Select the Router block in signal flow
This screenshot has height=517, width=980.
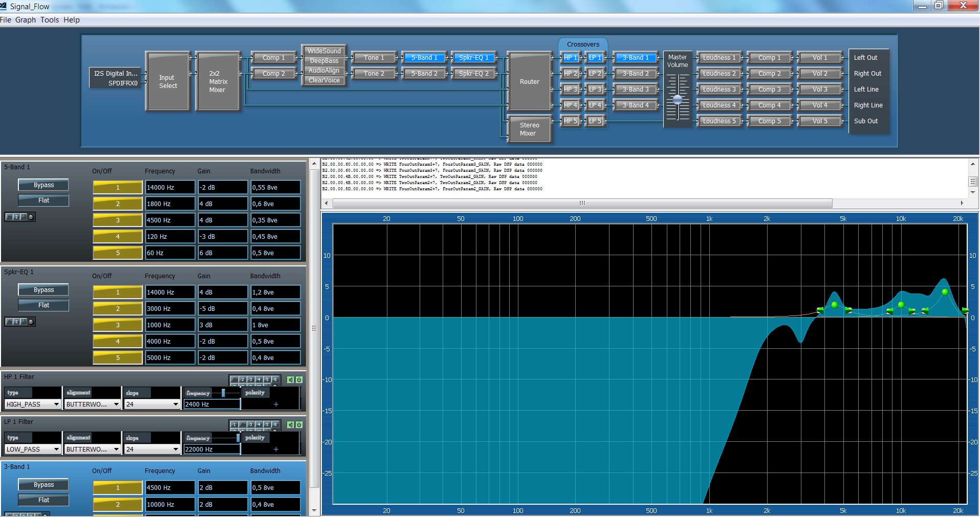tap(529, 81)
